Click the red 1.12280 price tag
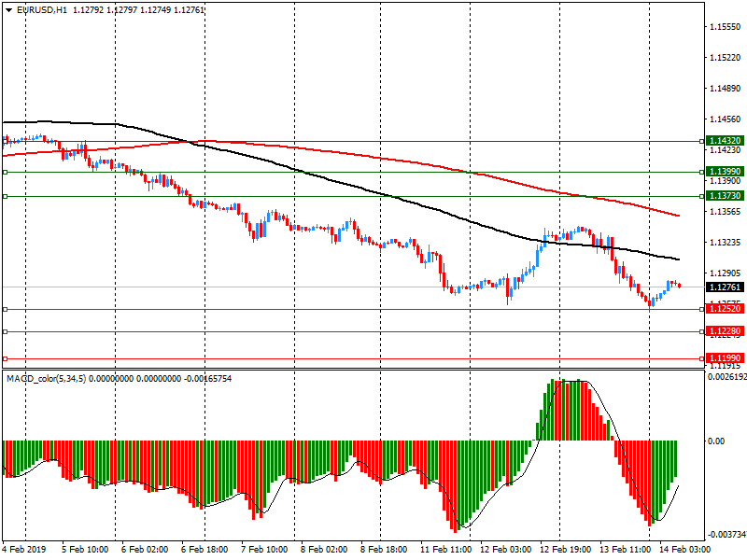The height and width of the screenshot is (560, 747). [x=724, y=331]
